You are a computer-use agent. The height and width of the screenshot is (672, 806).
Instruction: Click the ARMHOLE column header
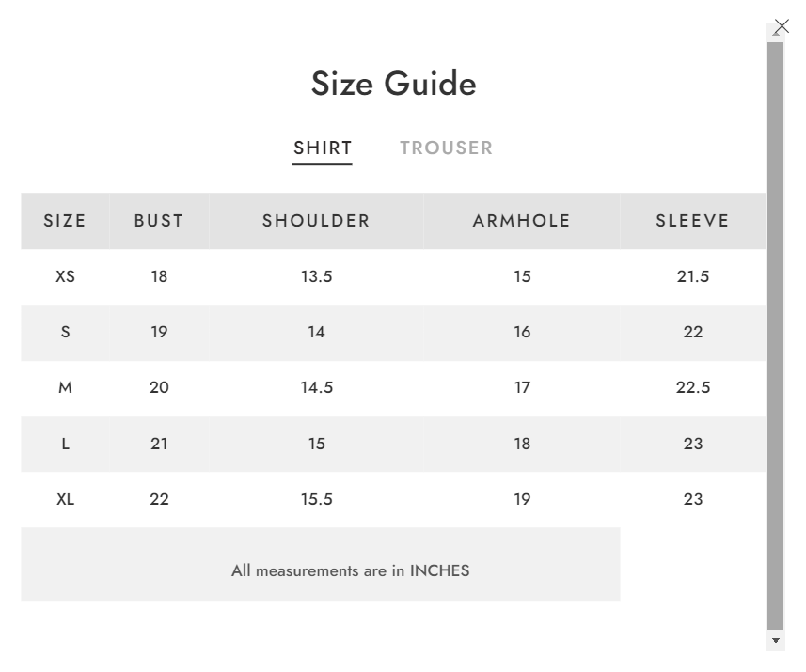[x=522, y=221]
